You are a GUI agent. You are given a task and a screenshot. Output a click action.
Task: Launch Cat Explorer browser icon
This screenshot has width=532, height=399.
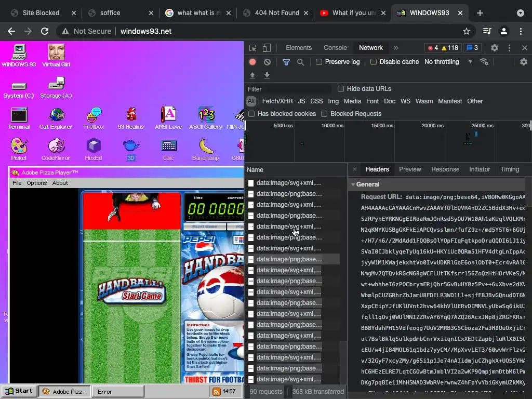tap(56, 119)
